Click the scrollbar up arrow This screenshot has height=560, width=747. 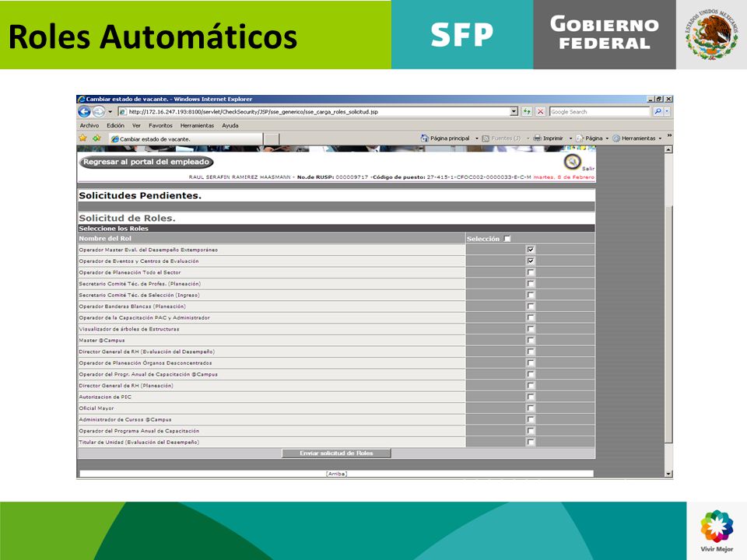[668, 150]
